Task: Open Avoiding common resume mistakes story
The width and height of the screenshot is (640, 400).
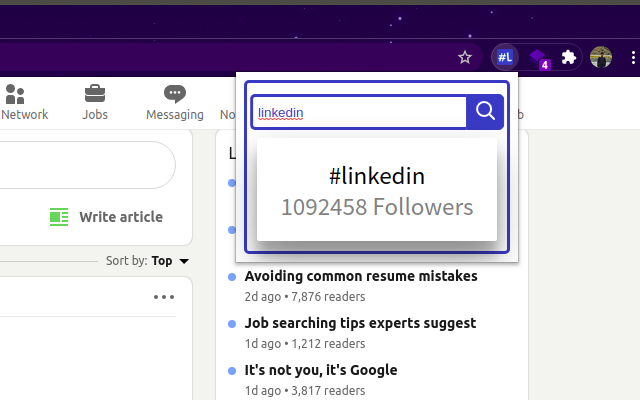Action: [361, 276]
